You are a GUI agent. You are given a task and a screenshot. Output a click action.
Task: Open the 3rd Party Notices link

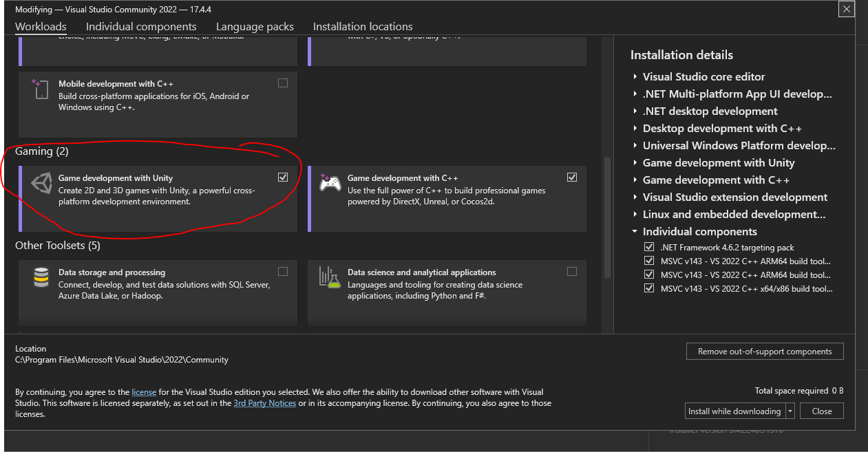(264, 403)
